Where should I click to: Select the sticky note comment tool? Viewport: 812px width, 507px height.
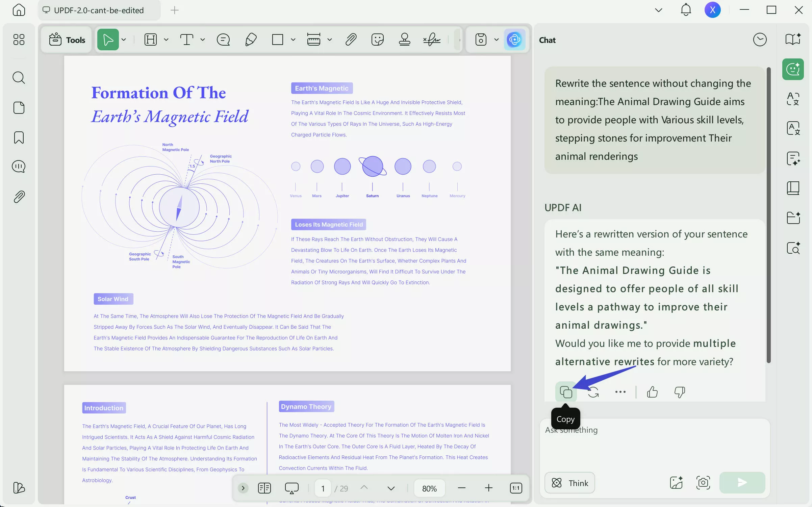tap(223, 40)
